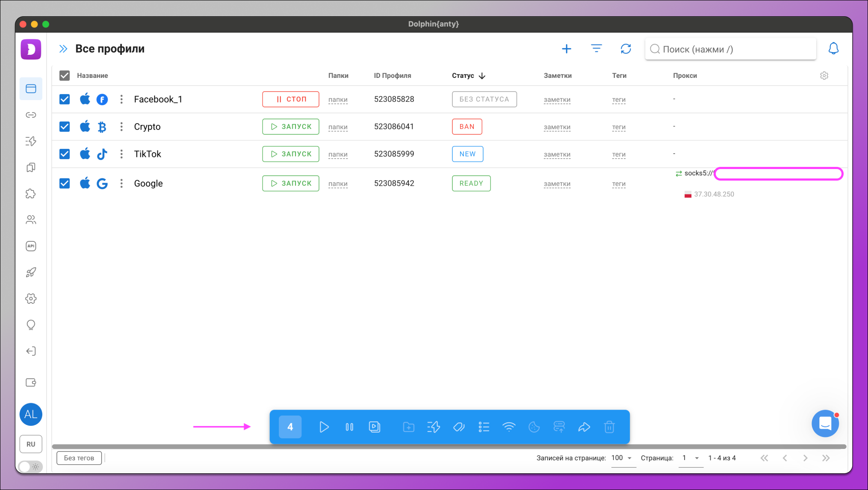Open three-dot menu for TikTok profile
The height and width of the screenshot is (490, 868).
click(x=121, y=154)
